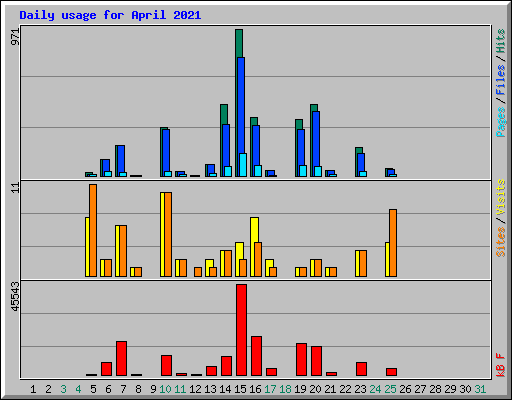512x400 pixels.
Task: Select the orange Sites bar for day 5
Action: (93, 230)
